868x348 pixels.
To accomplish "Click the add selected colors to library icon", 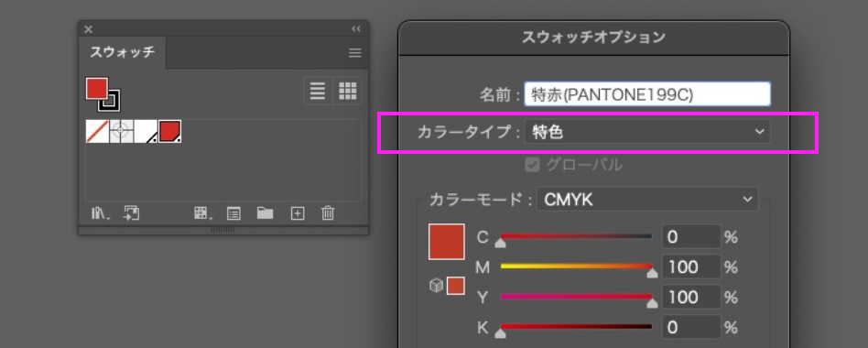I will coord(132,213).
